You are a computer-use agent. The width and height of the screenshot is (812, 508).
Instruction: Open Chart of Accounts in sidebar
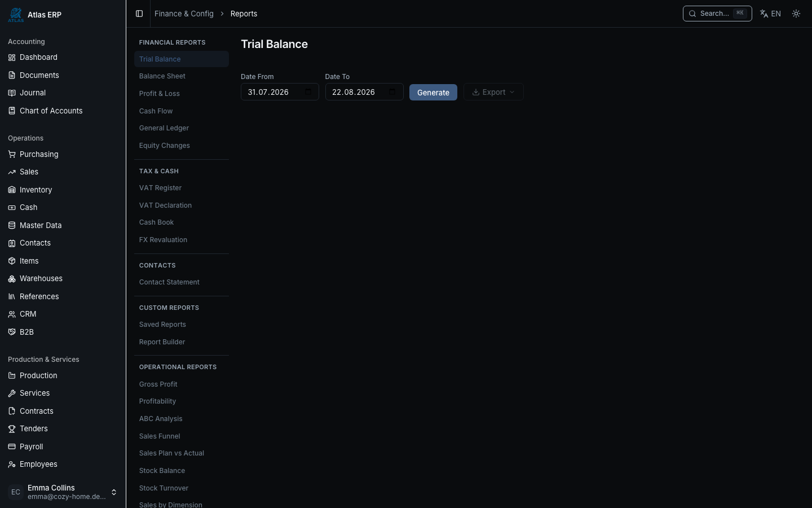63,111
